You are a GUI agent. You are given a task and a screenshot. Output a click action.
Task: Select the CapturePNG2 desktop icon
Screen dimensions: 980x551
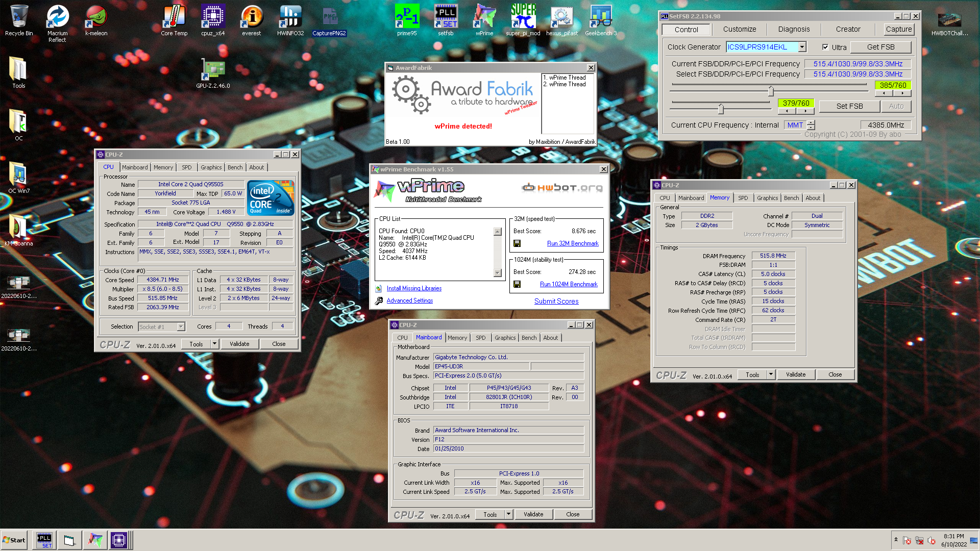(x=329, y=20)
